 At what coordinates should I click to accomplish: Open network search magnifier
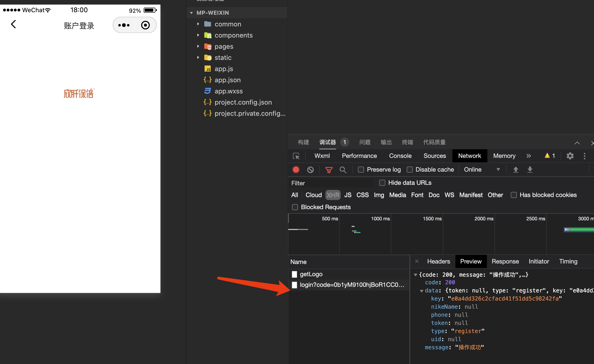(x=343, y=170)
